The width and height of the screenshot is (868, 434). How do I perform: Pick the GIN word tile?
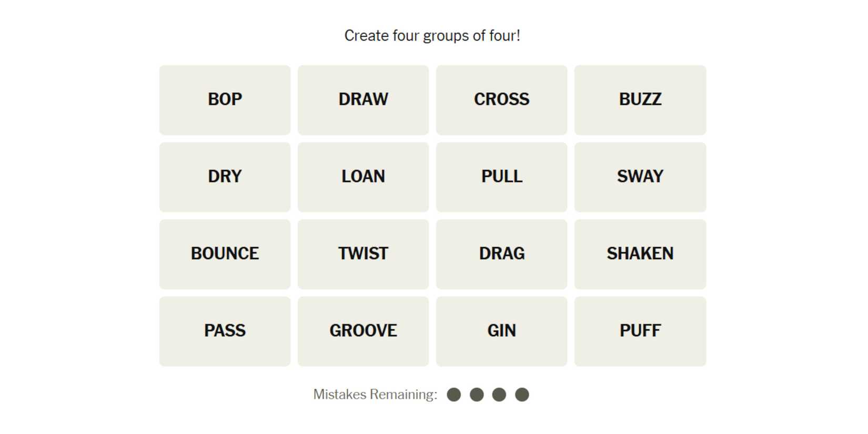point(501,331)
